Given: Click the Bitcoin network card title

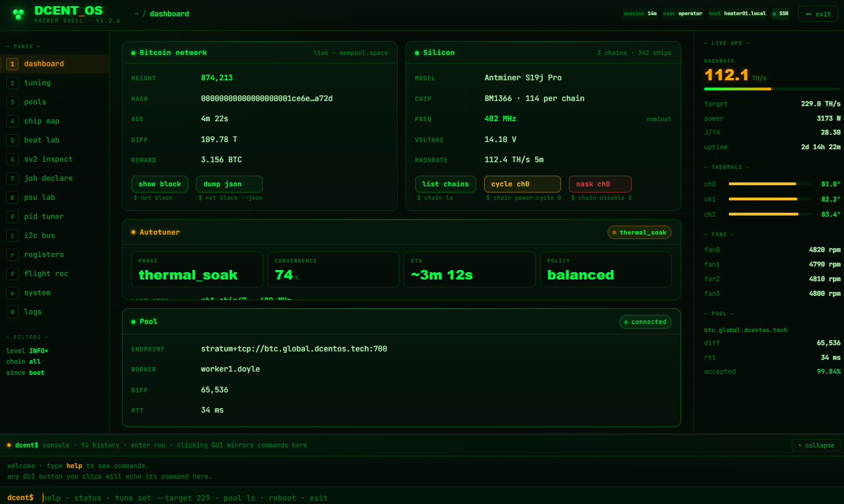Looking at the screenshot, I should 173,53.
